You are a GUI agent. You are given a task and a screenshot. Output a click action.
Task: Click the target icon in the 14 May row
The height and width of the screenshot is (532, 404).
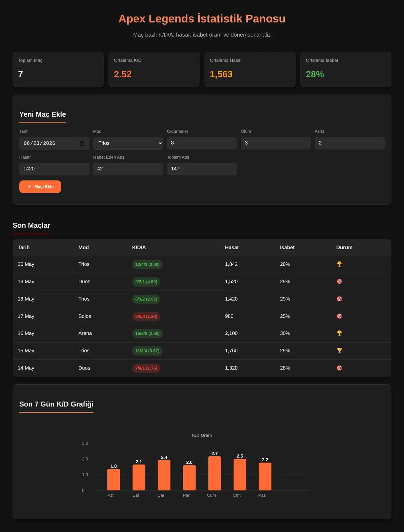pyautogui.click(x=339, y=368)
